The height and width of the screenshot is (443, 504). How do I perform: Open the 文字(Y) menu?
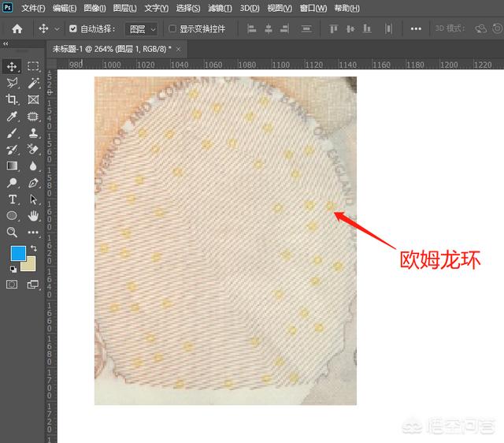(x=156, y=8)
